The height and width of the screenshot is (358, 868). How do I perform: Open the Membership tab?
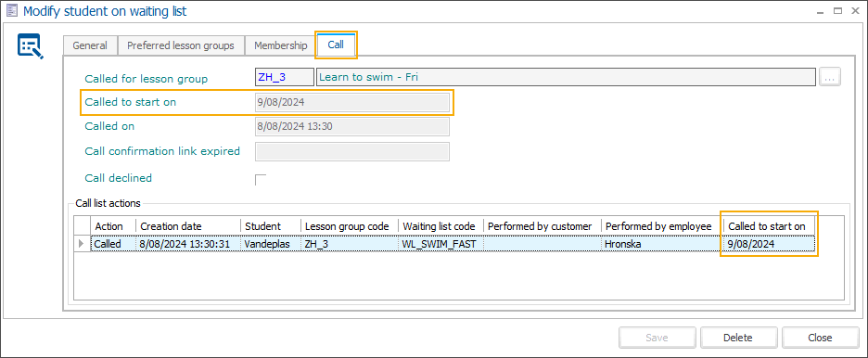click(281, 46)
